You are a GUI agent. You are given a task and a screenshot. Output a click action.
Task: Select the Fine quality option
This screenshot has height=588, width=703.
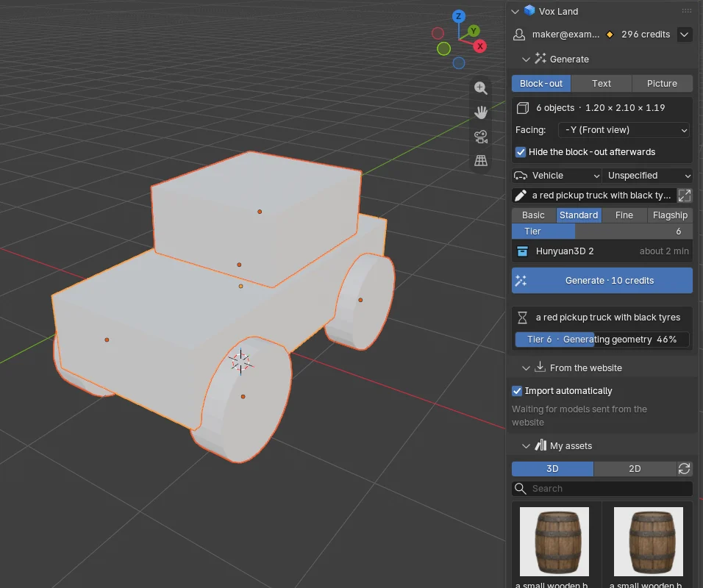(624, 215)
